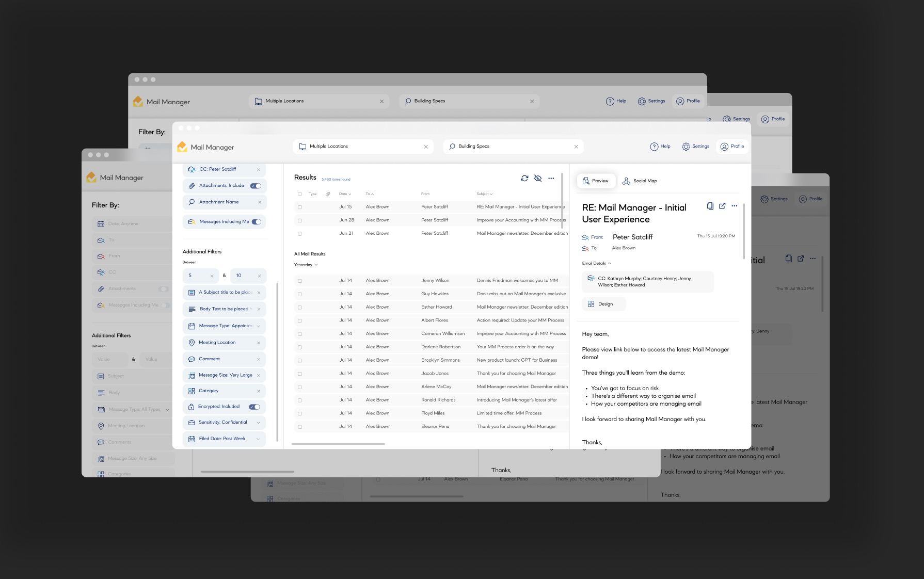Viewport: 924px width, 579px height.
Task: Select the Preview tab
Action: pyautogui.click(x=596, y=181)
